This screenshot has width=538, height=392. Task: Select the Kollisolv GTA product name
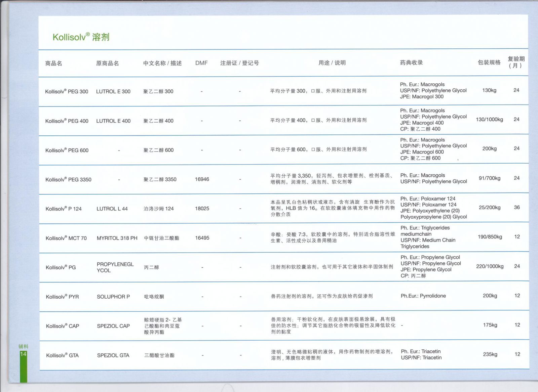click(63, 355)
